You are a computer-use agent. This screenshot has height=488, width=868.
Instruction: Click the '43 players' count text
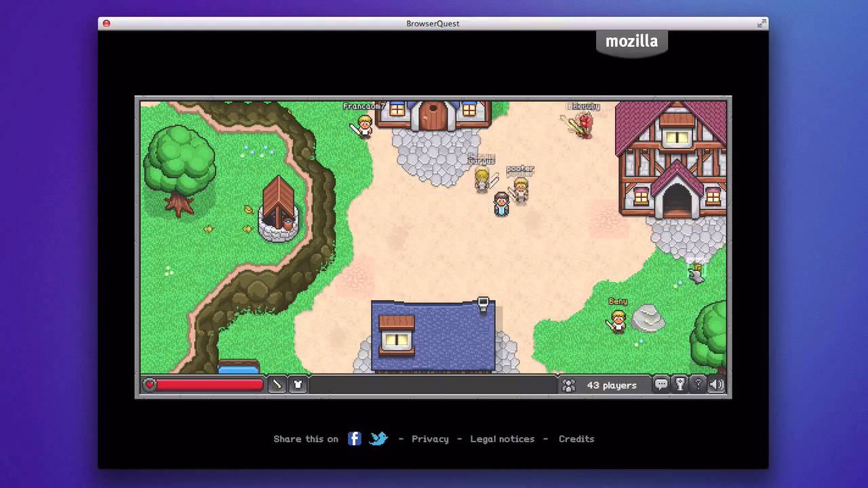(612, 385)
